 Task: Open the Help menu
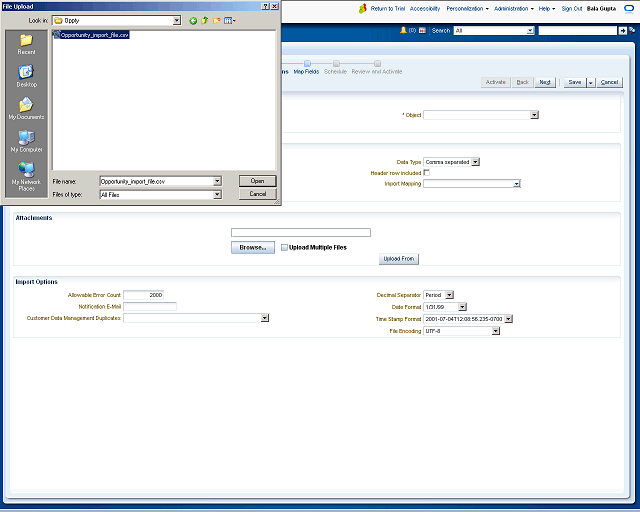point(547,9)
